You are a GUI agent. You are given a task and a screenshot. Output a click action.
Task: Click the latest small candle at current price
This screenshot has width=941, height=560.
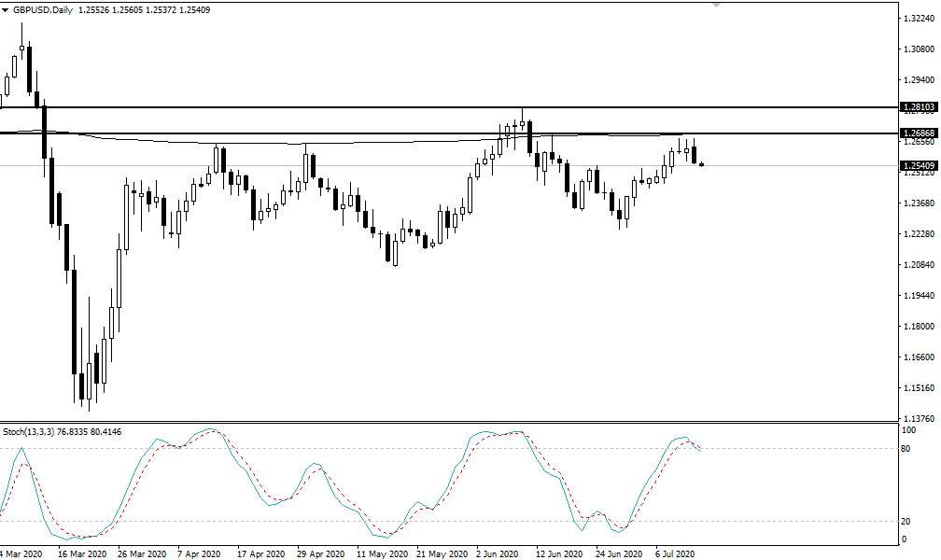[x=701, y=164]
